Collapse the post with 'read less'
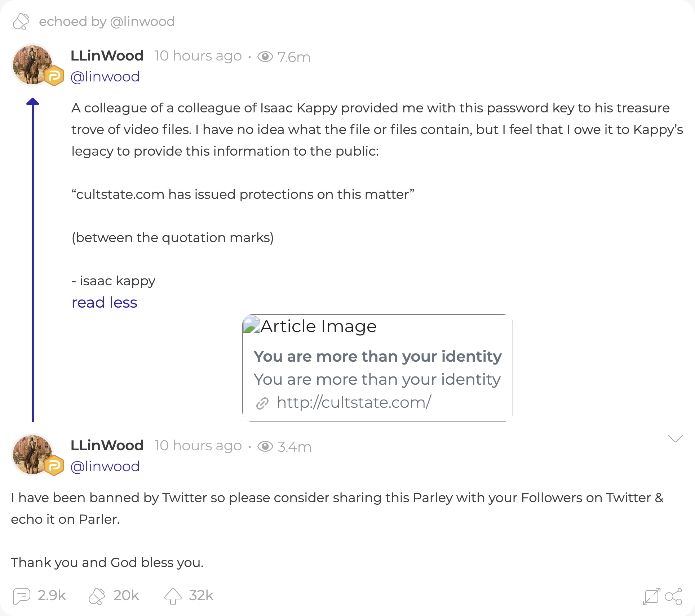 [x=104, y=302]
